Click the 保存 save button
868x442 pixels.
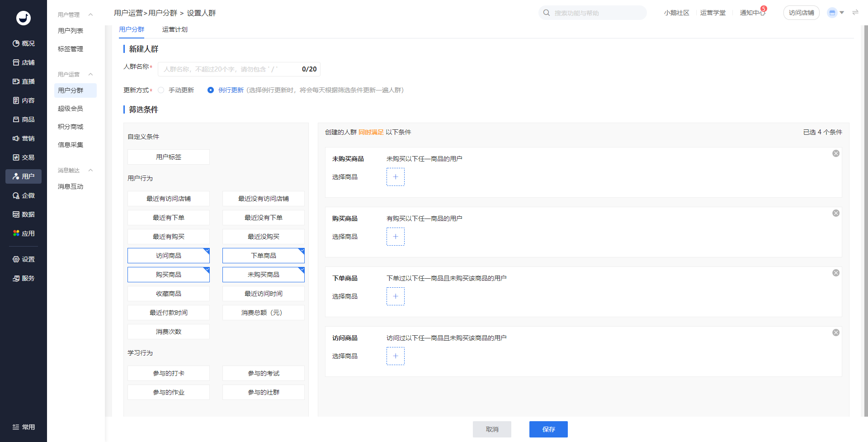coord(548,429)
